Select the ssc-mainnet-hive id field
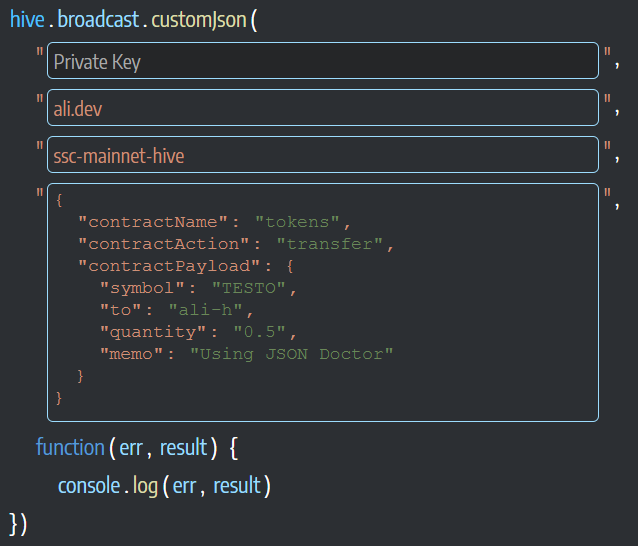The height and width of the screenshot is (546, 638). [323, 155]
